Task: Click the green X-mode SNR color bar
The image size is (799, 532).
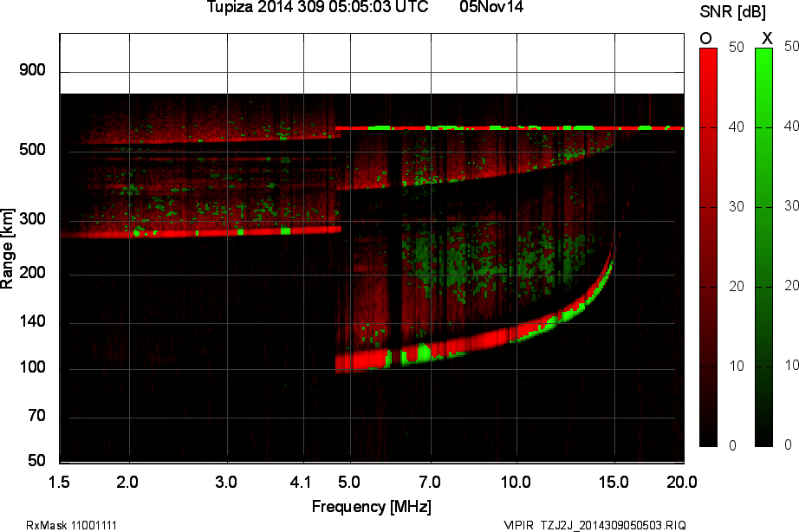Action: coord(763,247)
